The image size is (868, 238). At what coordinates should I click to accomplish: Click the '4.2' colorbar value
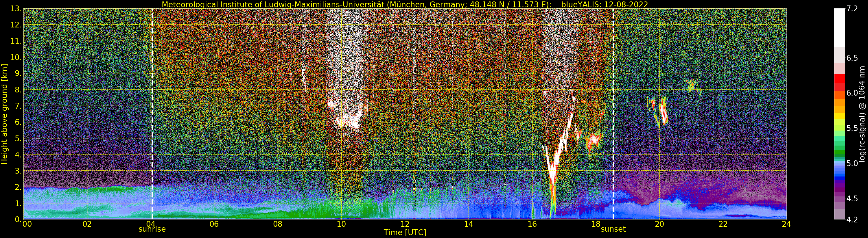click(x=852, y=219)
